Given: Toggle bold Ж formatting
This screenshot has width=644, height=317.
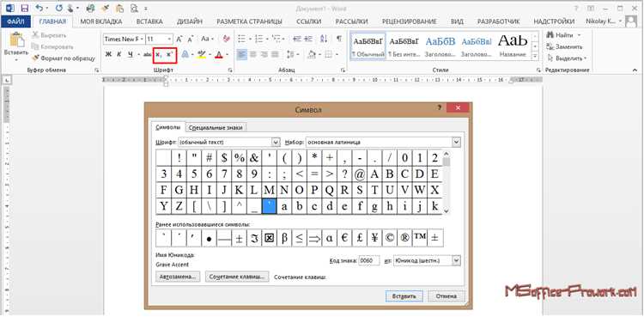Looking at the screenshot, I should pos(108,54).
